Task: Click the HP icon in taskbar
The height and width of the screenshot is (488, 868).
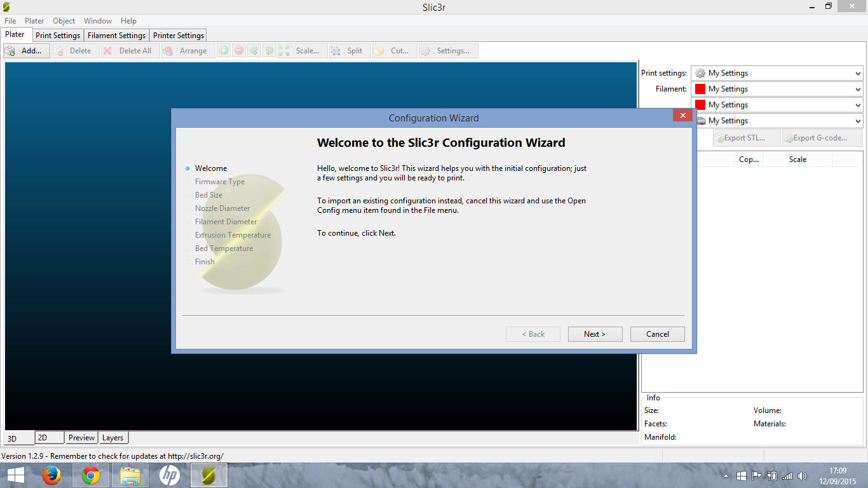Action: pos(170,475)
